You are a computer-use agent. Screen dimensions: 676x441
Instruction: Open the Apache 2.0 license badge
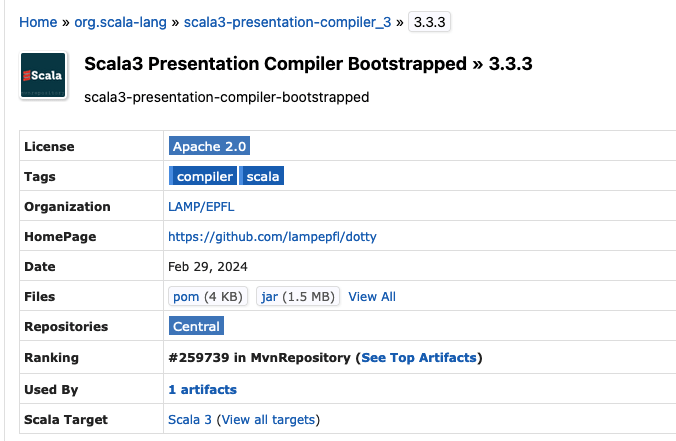[x=209, y=146]
